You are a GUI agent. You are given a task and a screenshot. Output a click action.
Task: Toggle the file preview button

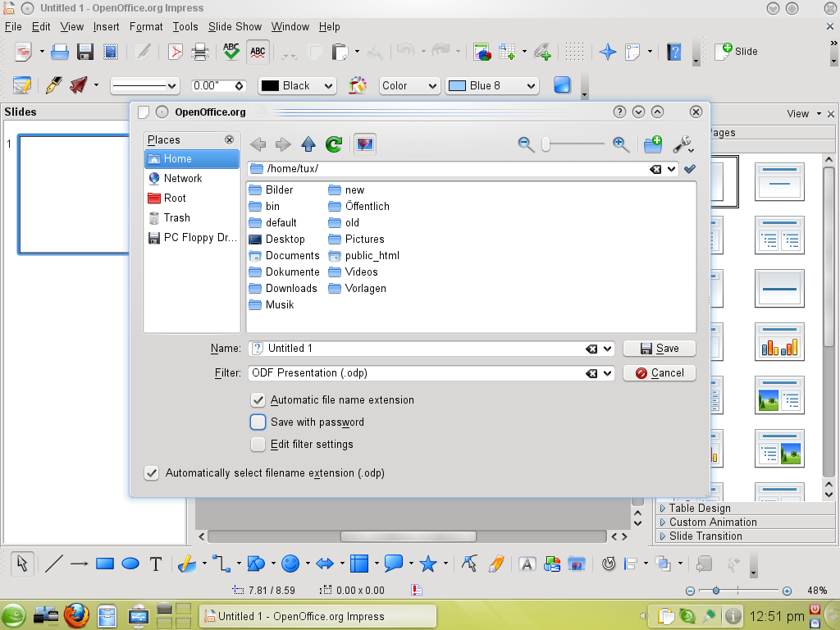[x=365, y=144]
